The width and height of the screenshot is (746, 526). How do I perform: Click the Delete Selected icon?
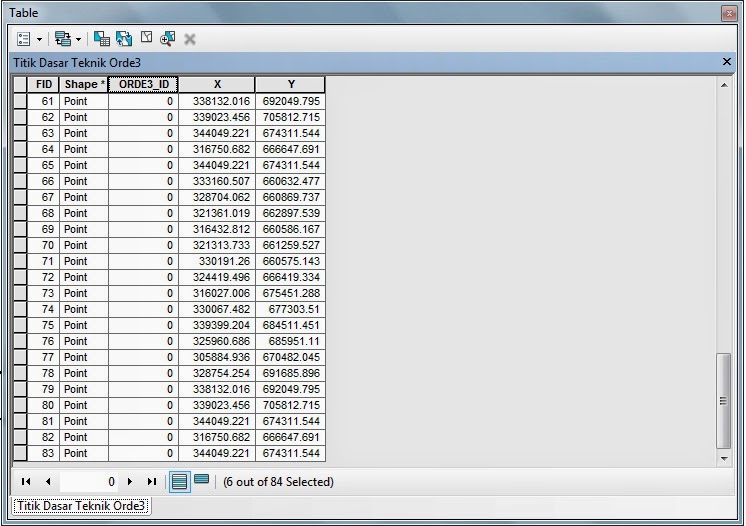click(190, 39)
